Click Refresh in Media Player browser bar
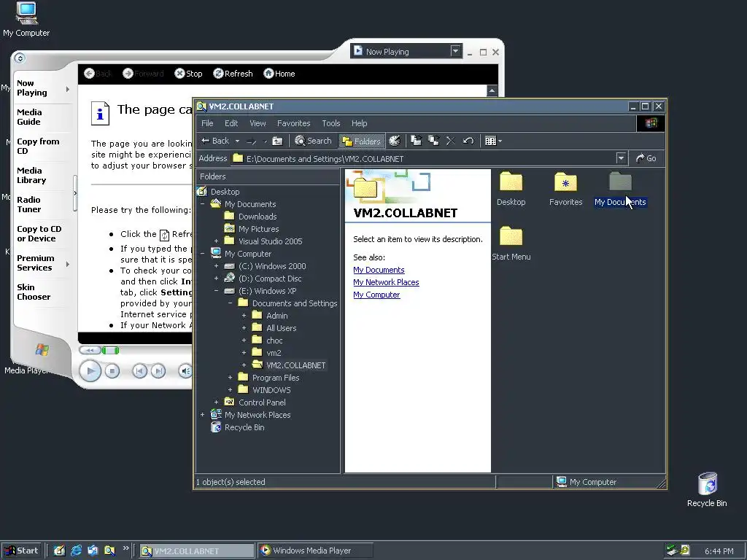The image size is (747, 560). click(233, 74)
